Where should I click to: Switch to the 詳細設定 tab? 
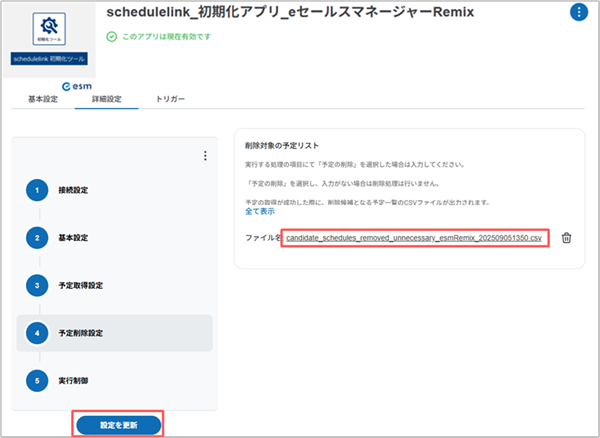[x=106, y=99]
